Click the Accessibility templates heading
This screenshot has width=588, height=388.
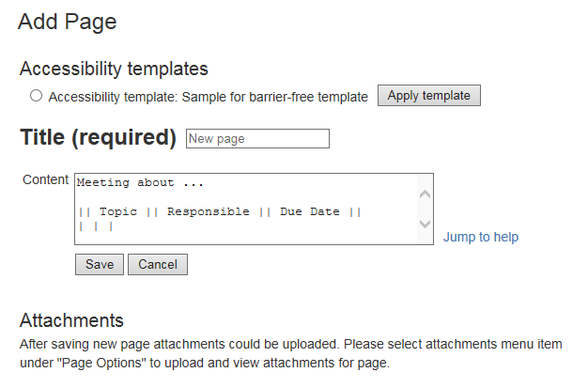click(x=114, y=69)
